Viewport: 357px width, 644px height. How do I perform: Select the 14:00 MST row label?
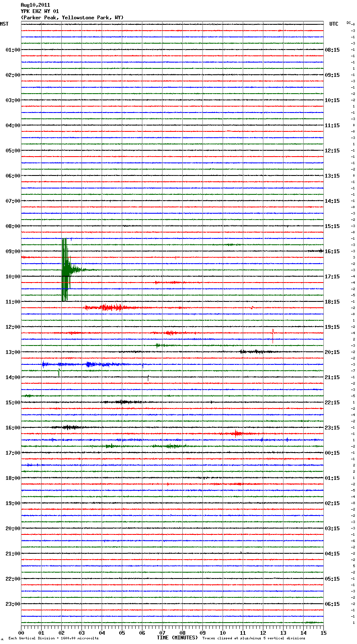pyautogui.click(x=13, y=377)
